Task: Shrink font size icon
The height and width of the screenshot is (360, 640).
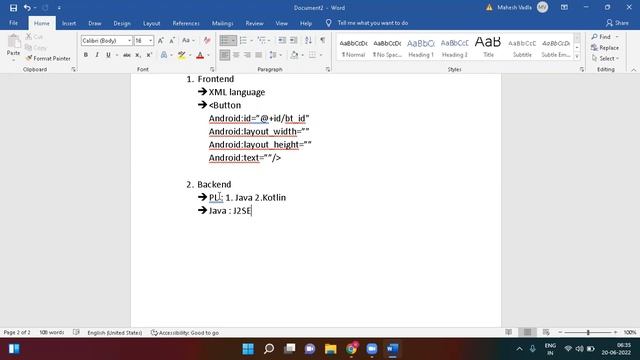Action: (x=172, y=40)
